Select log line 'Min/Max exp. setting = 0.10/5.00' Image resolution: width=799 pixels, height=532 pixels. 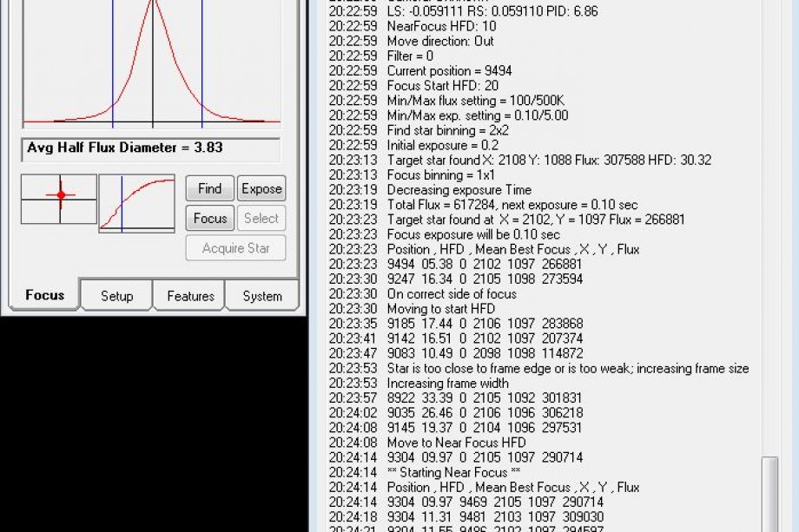[448, 115]
